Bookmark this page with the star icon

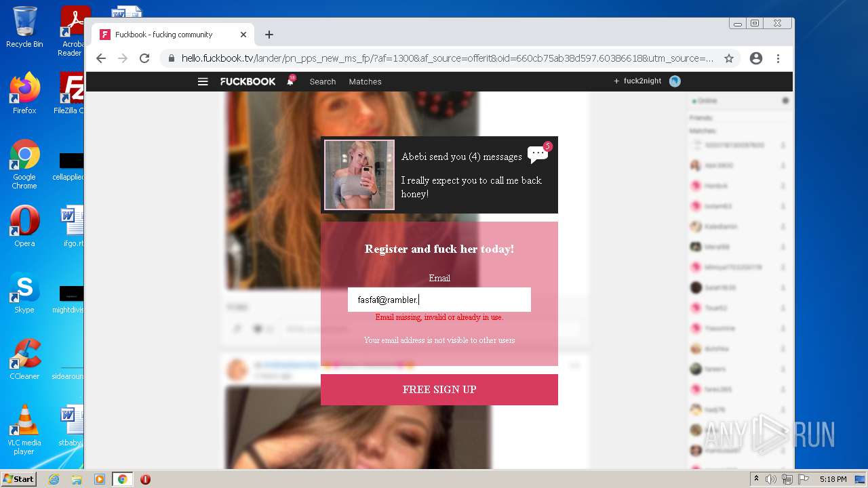729,58
